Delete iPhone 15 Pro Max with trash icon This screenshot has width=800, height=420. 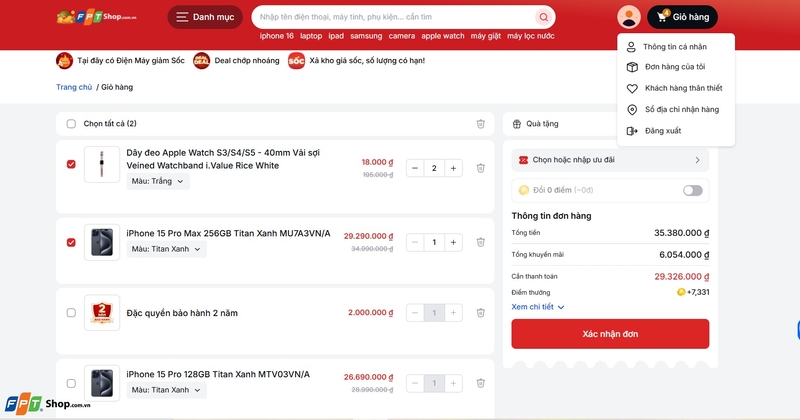(481, 242)
